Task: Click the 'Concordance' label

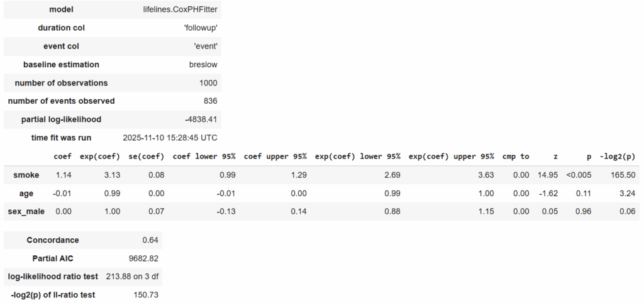Action: [53, 240]
